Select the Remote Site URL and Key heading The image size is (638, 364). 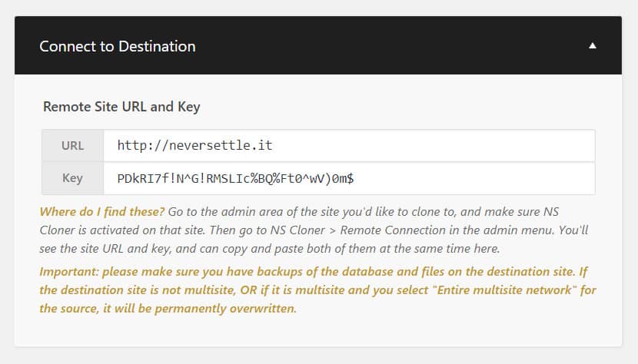121,107
